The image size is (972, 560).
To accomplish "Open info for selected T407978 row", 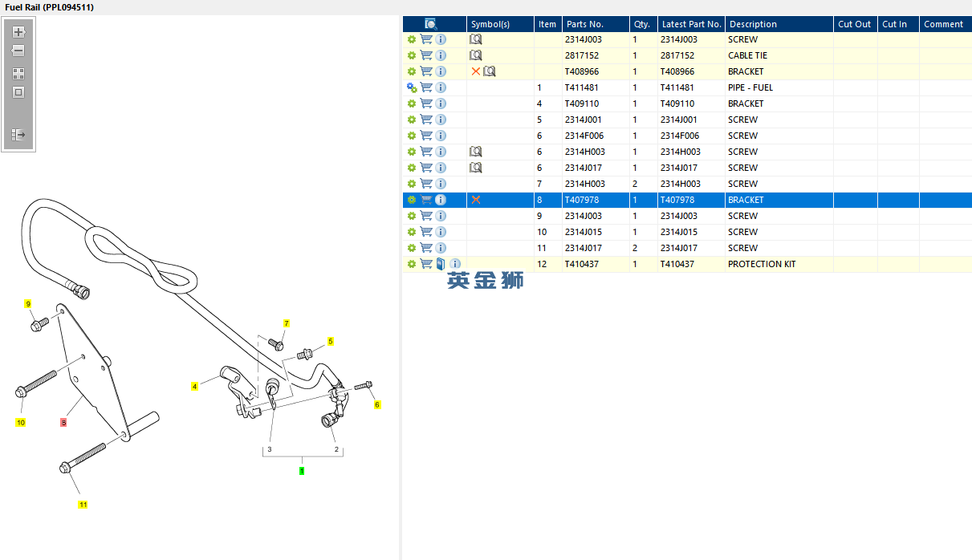I will (441, 200).
